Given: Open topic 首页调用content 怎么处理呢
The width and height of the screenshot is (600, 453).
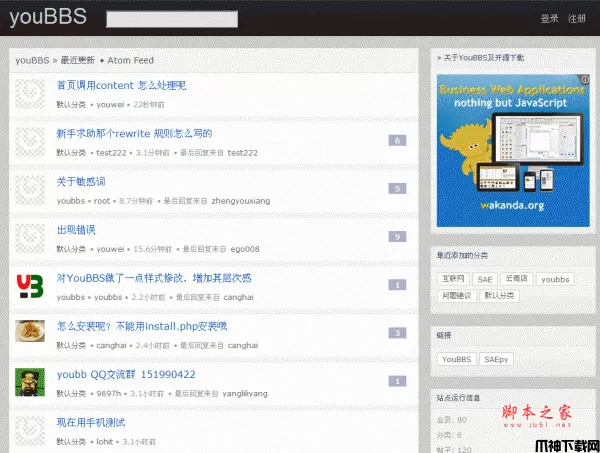Looking at the screenshot, I should point(121,86).
